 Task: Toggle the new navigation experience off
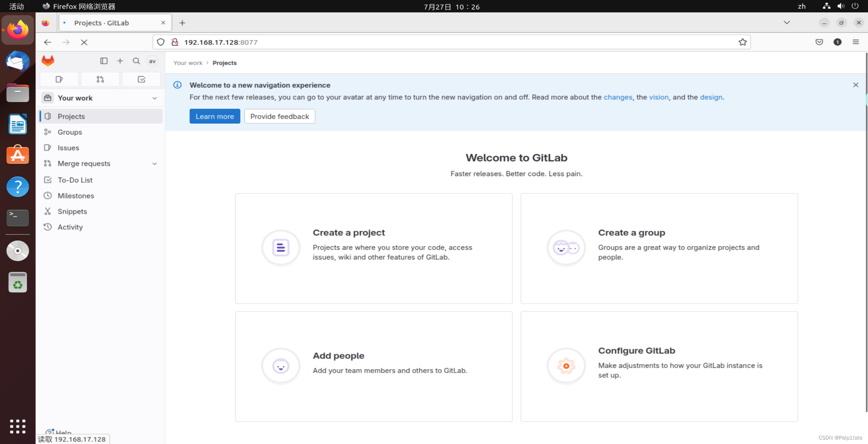tap(152, 61)
